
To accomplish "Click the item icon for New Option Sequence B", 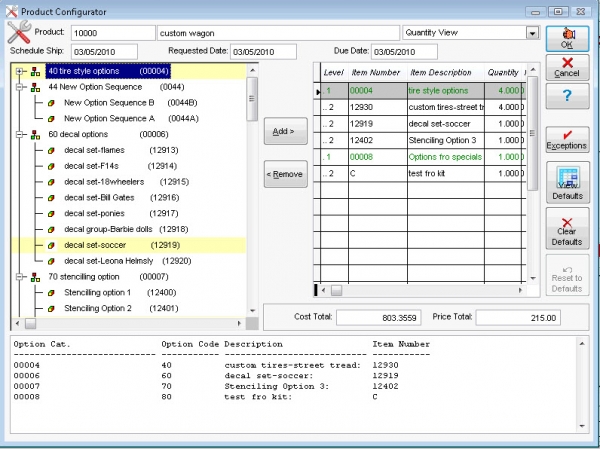I will (x=51, y=103).
